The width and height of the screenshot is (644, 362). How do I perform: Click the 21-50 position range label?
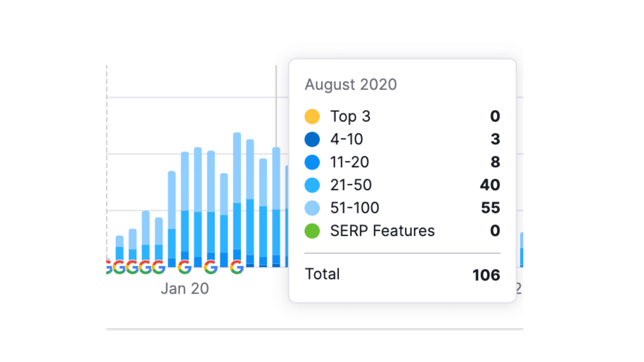351,185
